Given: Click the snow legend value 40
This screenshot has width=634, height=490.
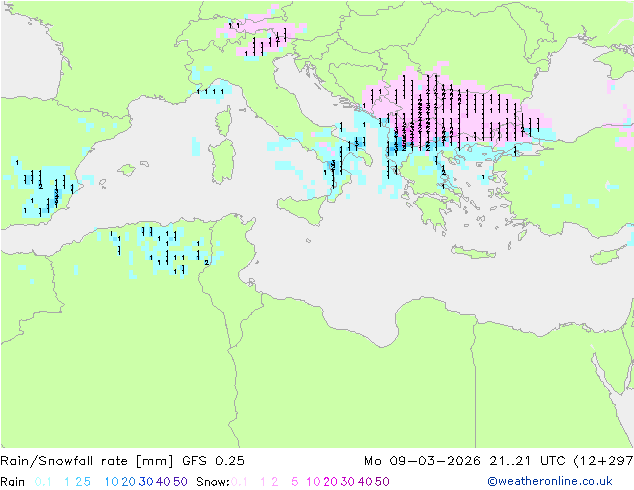Looking at the screenshot, I should pyautogui.click(x=365, y=482).
